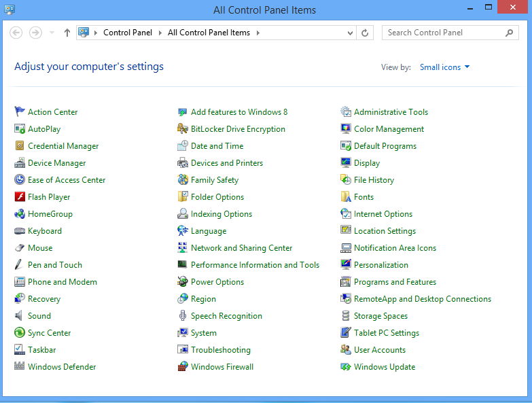Expand the chevron after All Control Panel Items
The width and height of the screenshot is (532, 403).
(258, 33)
